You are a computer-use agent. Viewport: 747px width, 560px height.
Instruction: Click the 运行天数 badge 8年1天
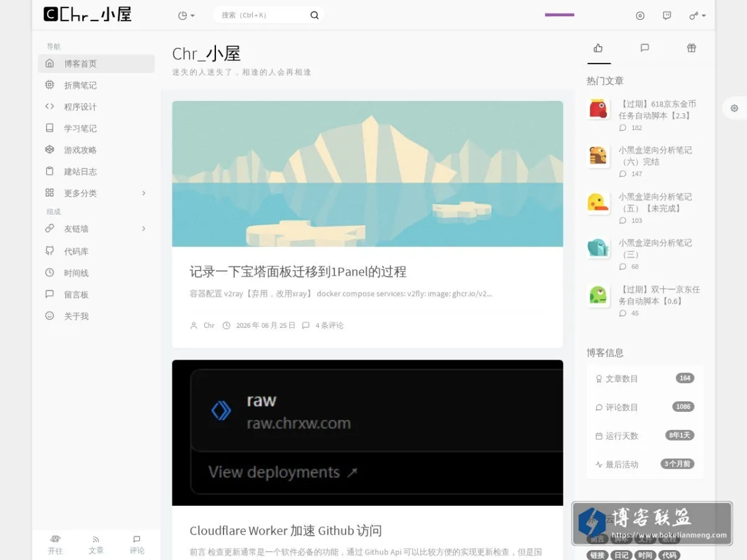click(679, 435)
